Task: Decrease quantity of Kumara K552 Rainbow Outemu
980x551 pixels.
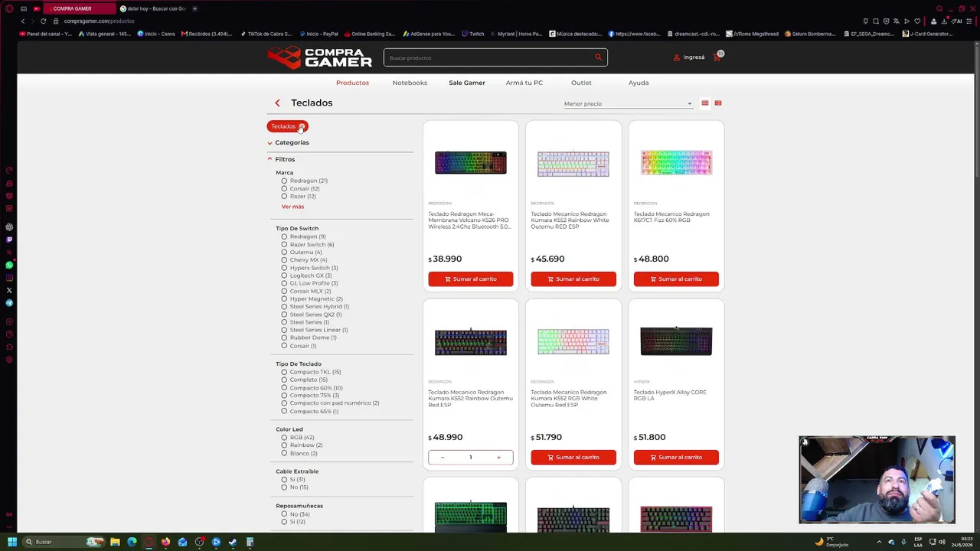Action: [443, 458]
